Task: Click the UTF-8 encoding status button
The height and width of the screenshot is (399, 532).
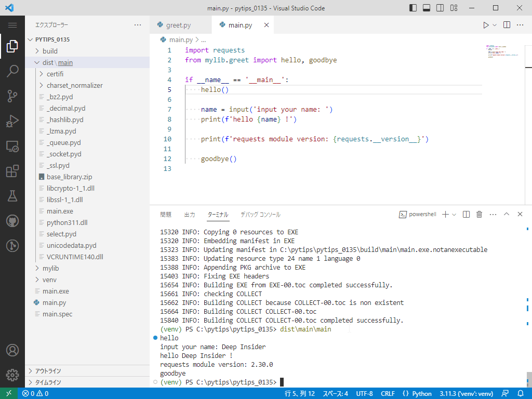Action: coord(364,394)
